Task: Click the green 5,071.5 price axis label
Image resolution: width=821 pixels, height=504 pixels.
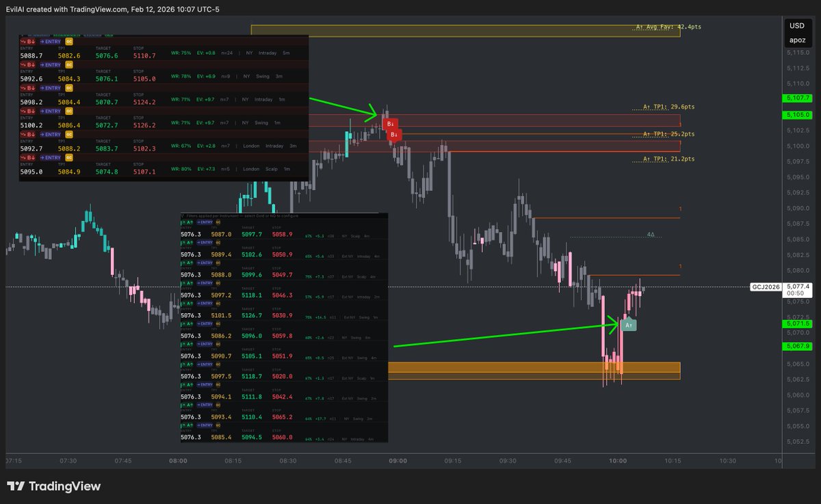Action: pos(798,323)
